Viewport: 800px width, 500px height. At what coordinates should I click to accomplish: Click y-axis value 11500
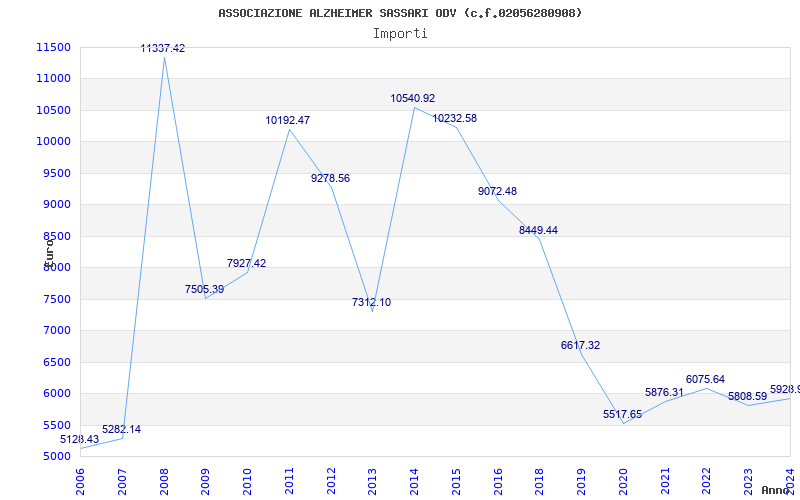(x=53, y=47)
